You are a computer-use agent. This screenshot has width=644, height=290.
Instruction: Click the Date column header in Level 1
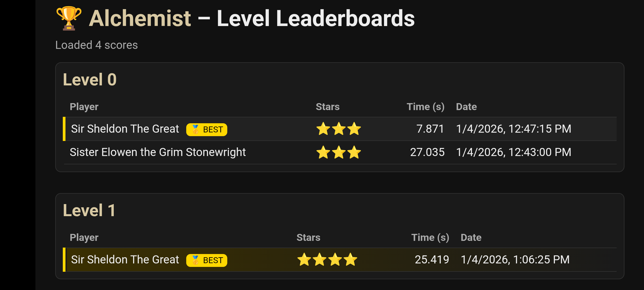pos(471,238)
